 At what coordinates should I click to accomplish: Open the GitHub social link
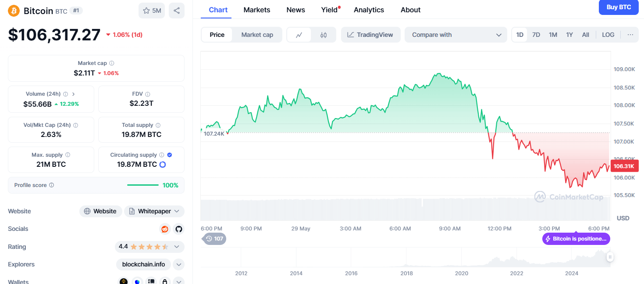coord(178,229)
